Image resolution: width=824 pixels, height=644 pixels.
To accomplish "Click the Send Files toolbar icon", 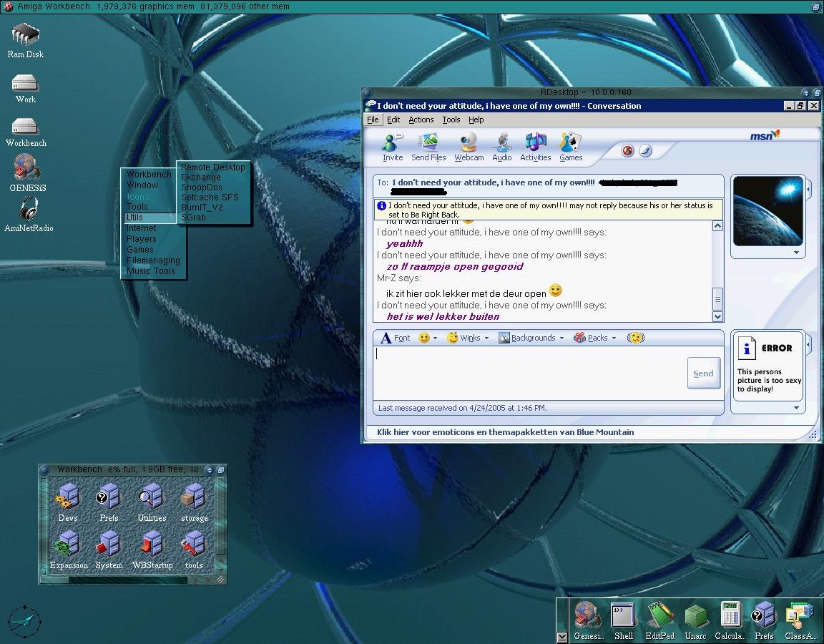I will click(428, 147).
